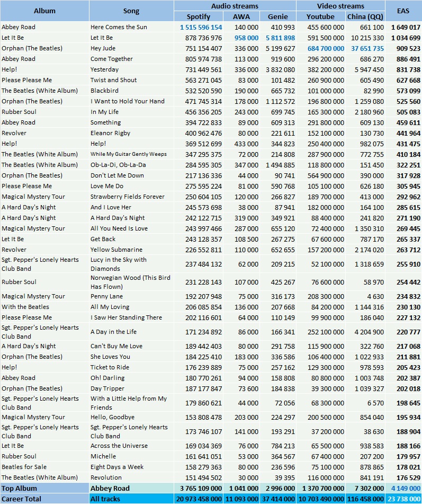Click the Rubber Soul cell beside In My Life
The height and width of the screenshot is (504, 422).
(44, 112)
